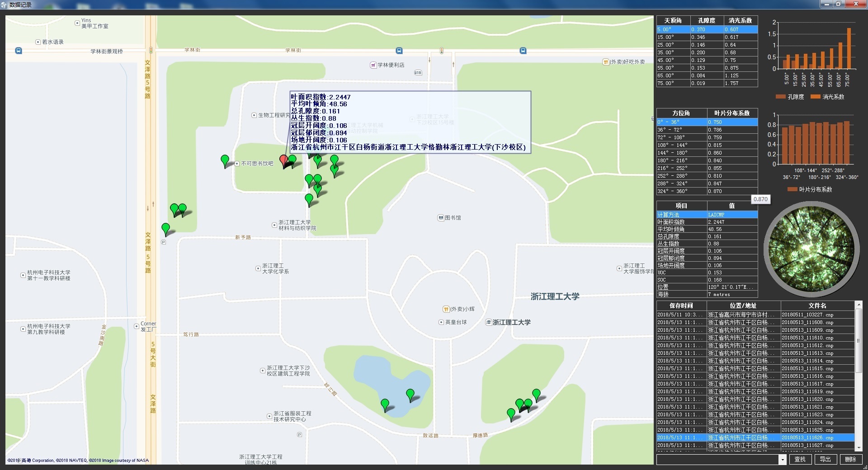Click the 孔隙度 legend swatch

(x=780, y=97)
